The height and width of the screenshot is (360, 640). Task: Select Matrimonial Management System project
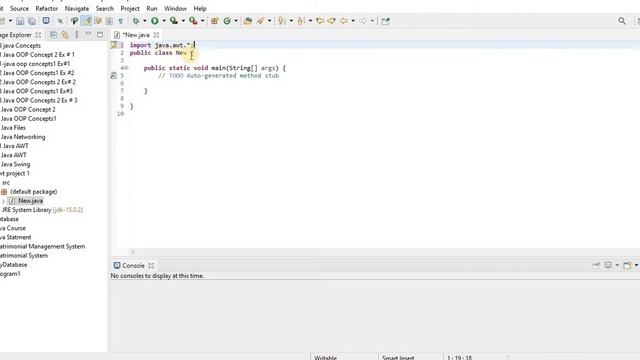point(42,247)
